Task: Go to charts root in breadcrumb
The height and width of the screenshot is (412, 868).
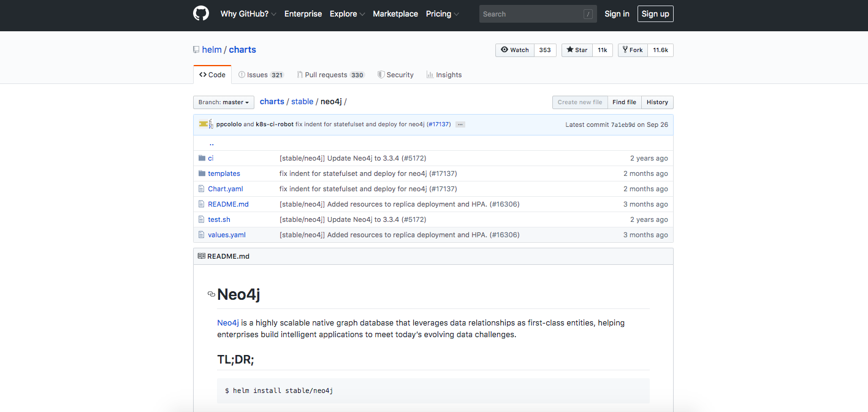Action: [272, 102]
